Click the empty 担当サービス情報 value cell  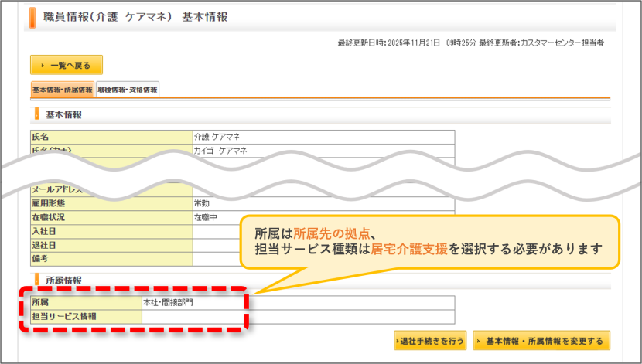(x=298, y=317)
